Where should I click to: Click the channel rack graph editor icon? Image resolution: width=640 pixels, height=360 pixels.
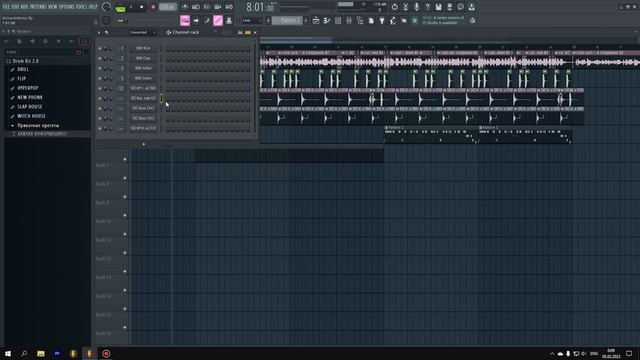click(240, 32)
